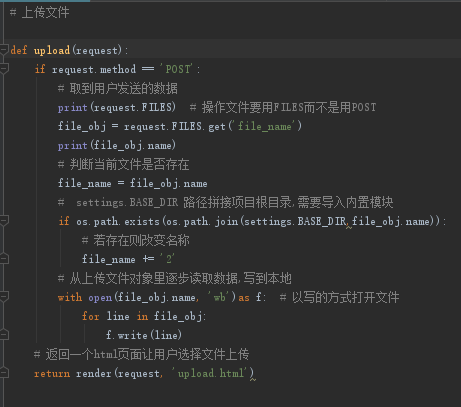Fold the if os.path.exists block
461x407 pixels.
[x=4, y=221]
